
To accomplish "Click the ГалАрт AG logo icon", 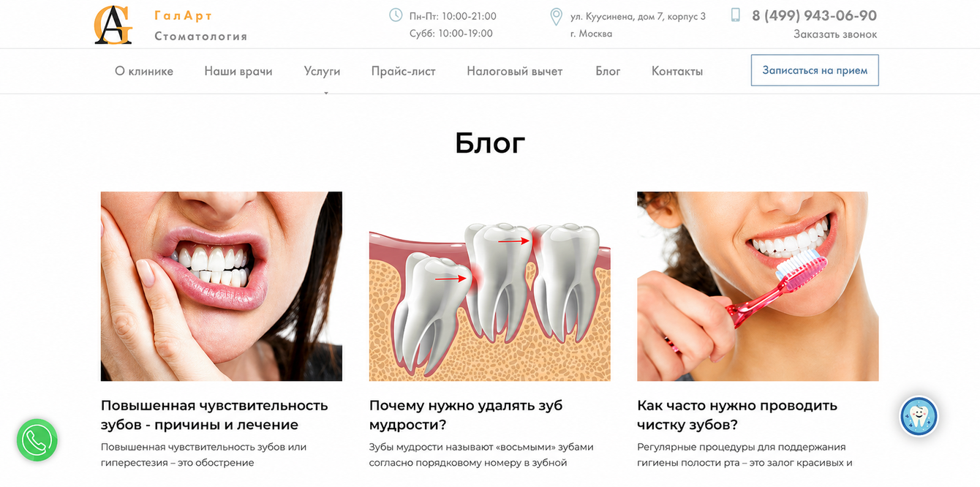I will [113, 25].
